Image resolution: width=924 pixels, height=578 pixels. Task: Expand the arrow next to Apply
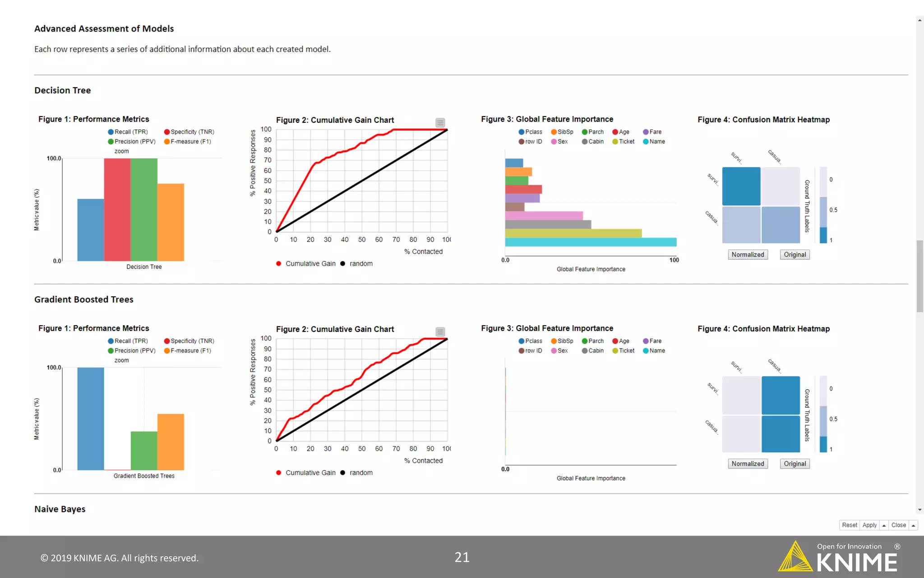click(x=884, y=525)
